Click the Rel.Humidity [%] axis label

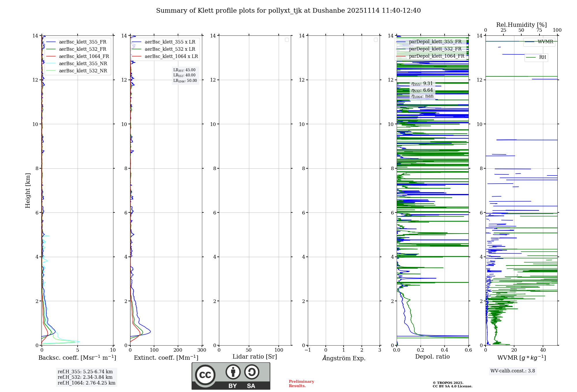pos(521,25)
